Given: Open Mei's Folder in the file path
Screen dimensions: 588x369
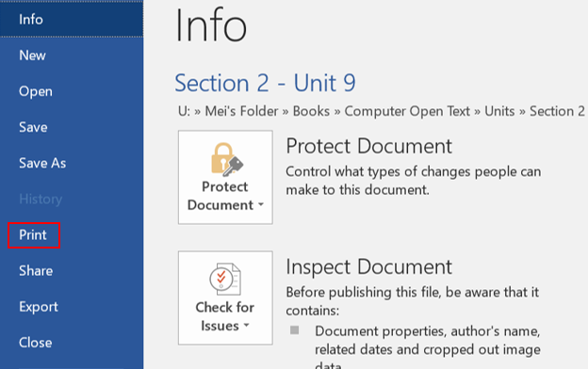Looking at the screenshot, I should [241, 111].
